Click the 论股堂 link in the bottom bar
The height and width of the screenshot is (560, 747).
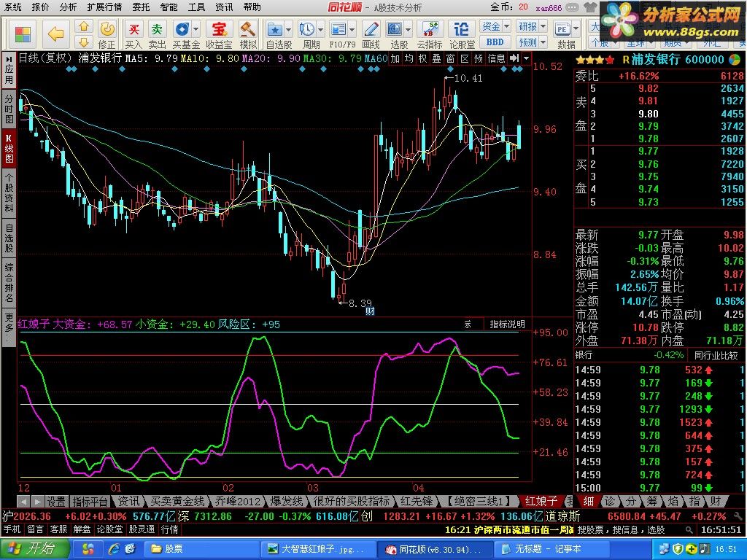click(109, 529)
